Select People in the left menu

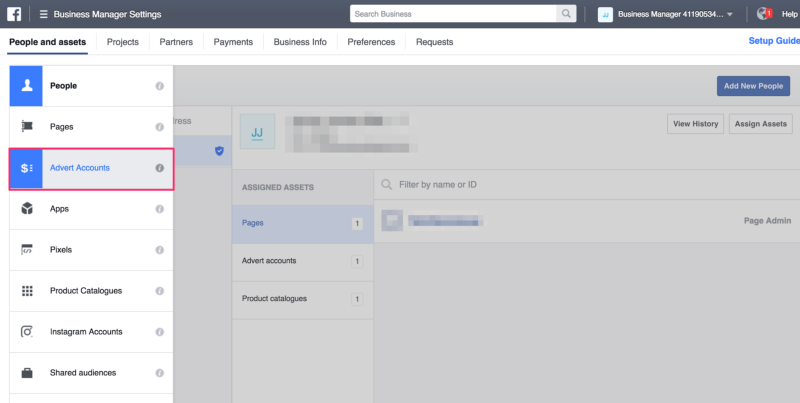[x=91, y=86]
